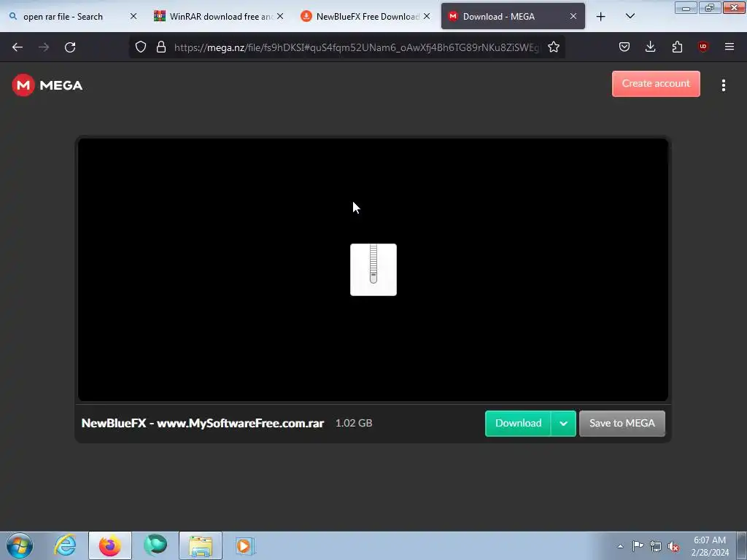Open the Windows Start menu
The image size is (747, 560).
pos(20,545)
